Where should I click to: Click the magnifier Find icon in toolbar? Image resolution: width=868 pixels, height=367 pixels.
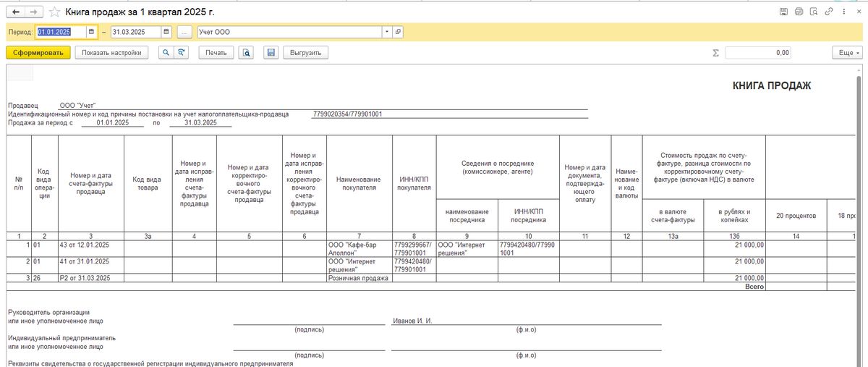[166, 53]
